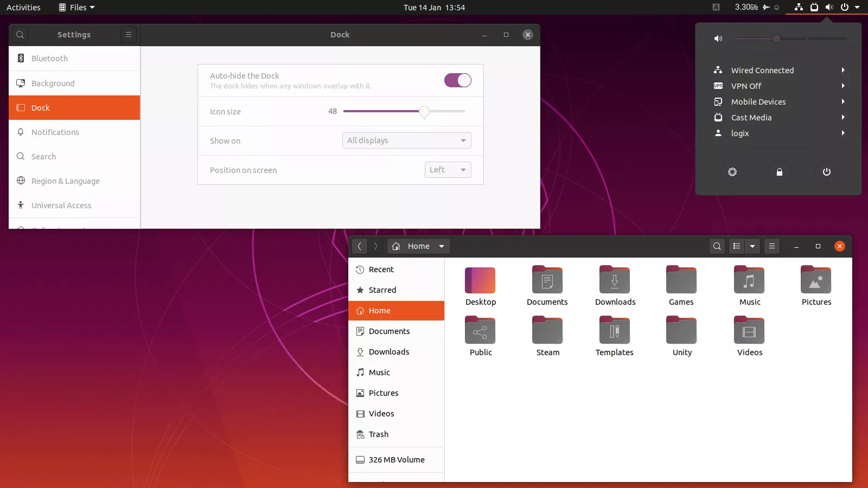Viewport: 868px width, 488px height.
Task: Select Bluetooth in Settings sidebar
Action: tap(74, 59)
